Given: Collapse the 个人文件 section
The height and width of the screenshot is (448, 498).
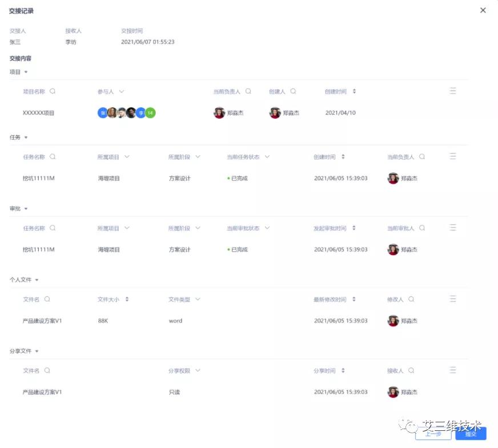Looking at the screenshot, I should pos(37,280).
